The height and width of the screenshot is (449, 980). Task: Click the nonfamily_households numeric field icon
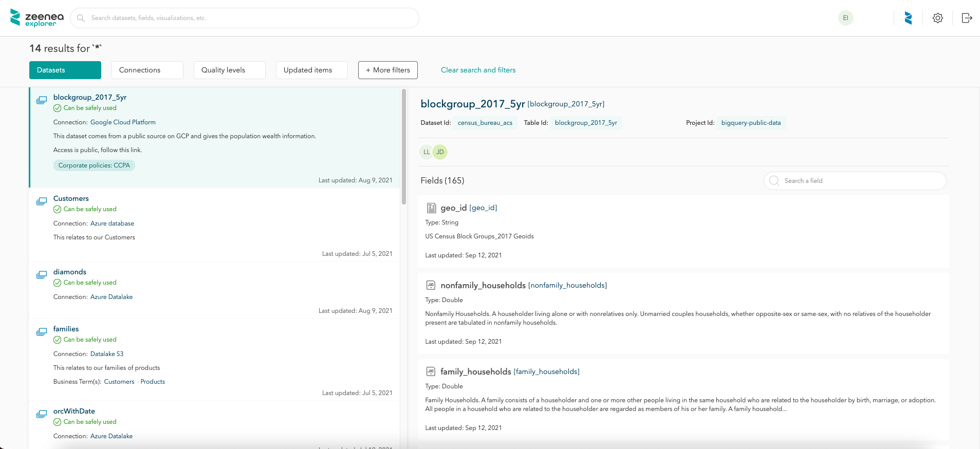coord(431,285)
